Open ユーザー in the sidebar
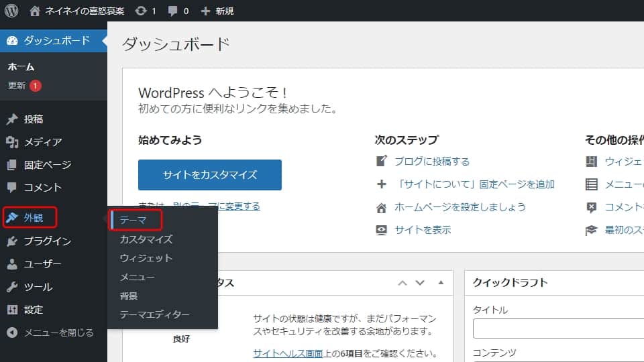 click(x=42, y=264)
